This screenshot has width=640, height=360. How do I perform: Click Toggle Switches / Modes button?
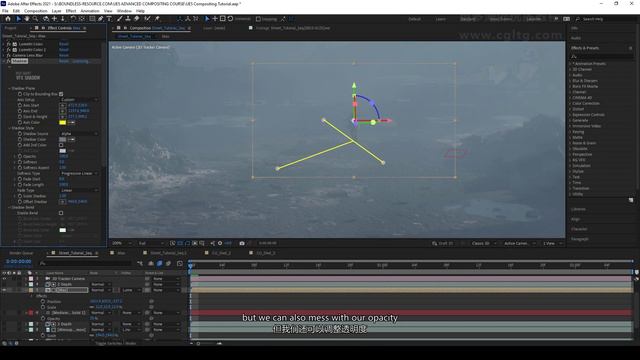point(116,344)
